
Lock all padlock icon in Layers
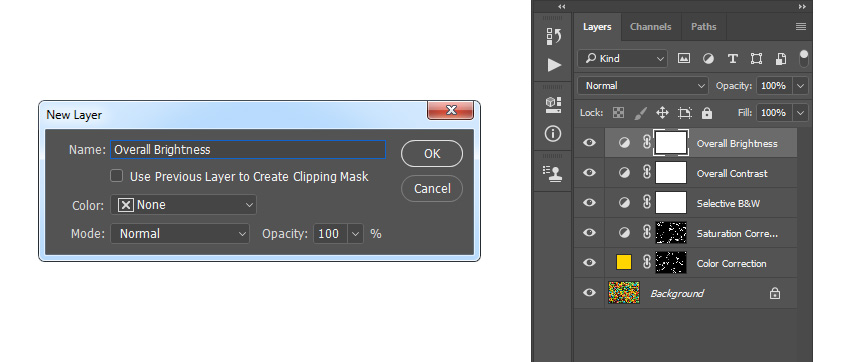[706, 113]
